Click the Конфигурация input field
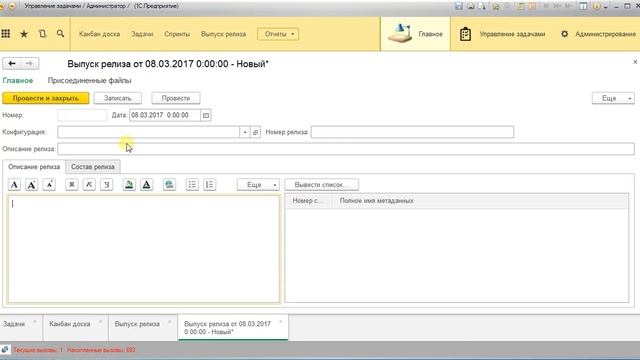 tap(149, 132)
